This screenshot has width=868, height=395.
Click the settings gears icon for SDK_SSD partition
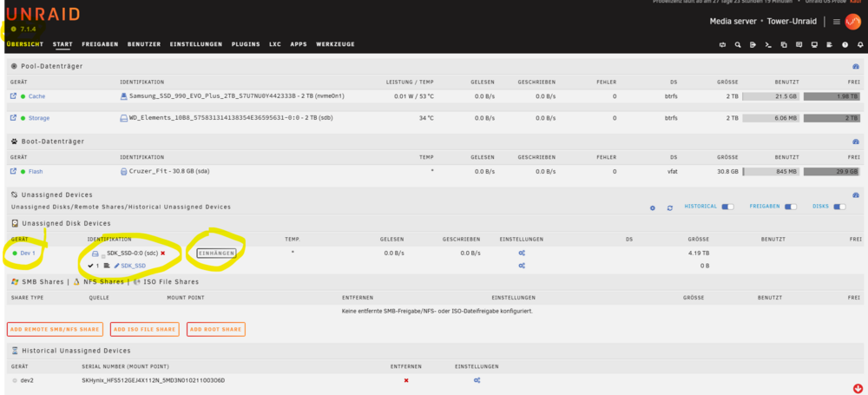[522, 266]
